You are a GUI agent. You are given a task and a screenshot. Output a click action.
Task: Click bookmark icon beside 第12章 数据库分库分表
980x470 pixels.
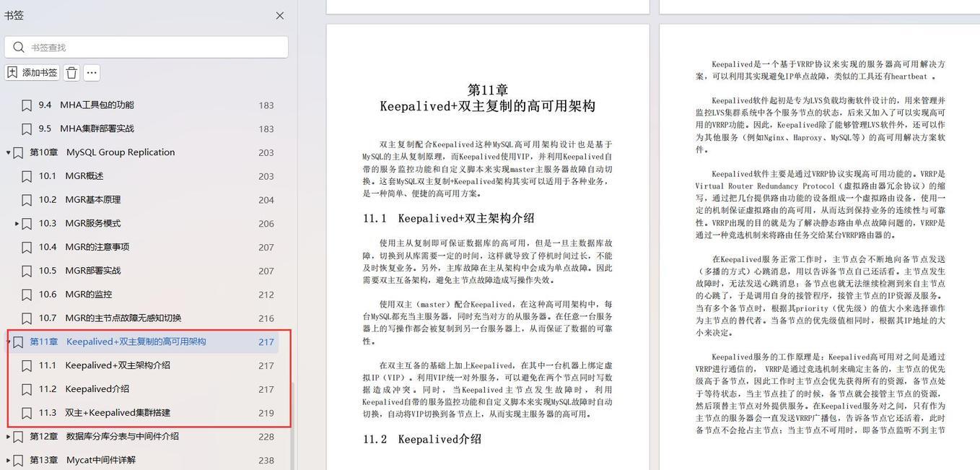pyautogui.click(x=18, y=437)
